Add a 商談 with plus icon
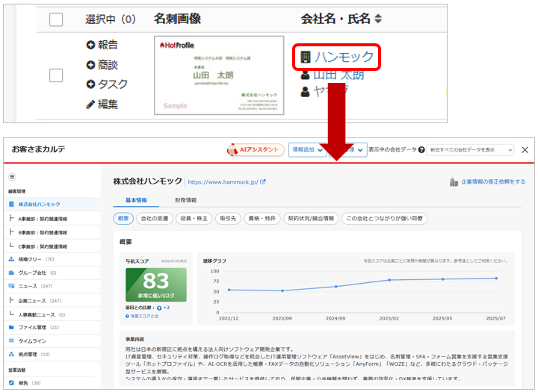538x392 pixels. tap(90, 65)
